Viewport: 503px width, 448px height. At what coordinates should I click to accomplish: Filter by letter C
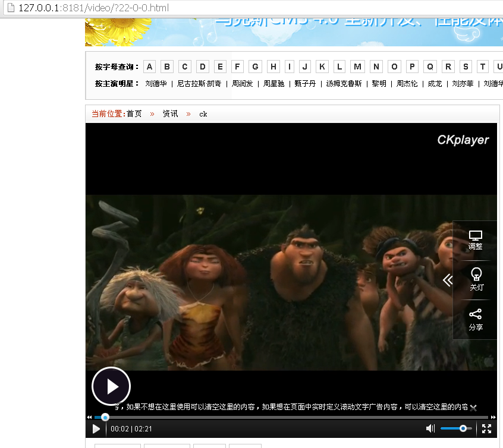click(x=185, y=67)
